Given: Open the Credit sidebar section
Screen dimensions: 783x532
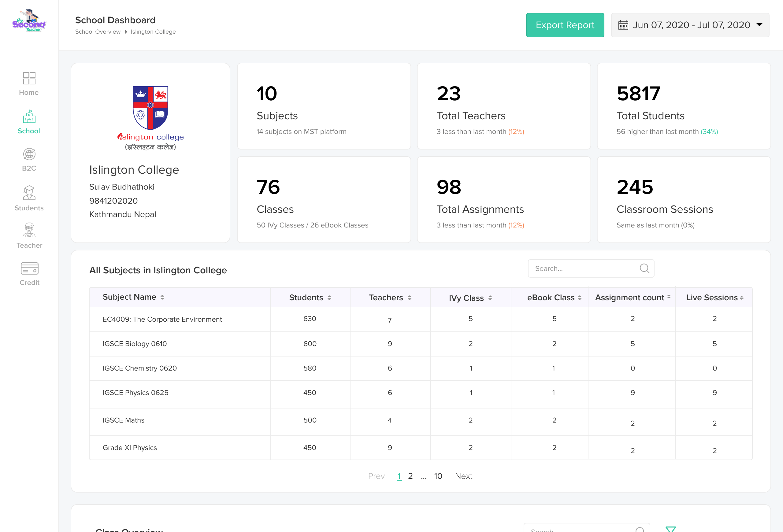Looking at the screenshot, I should click(29, 274).
